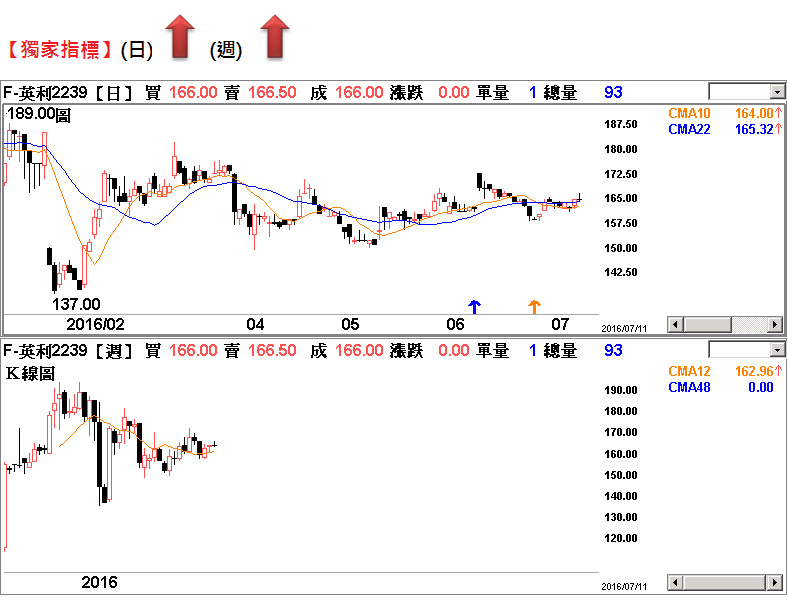
Task: Click the red up arrow beside (週)
Action: [275, 36]
